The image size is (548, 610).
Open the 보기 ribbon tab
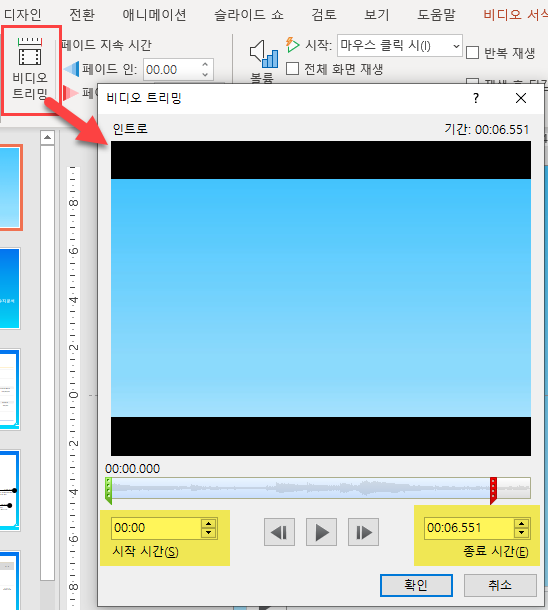click(x=376, y=15)
